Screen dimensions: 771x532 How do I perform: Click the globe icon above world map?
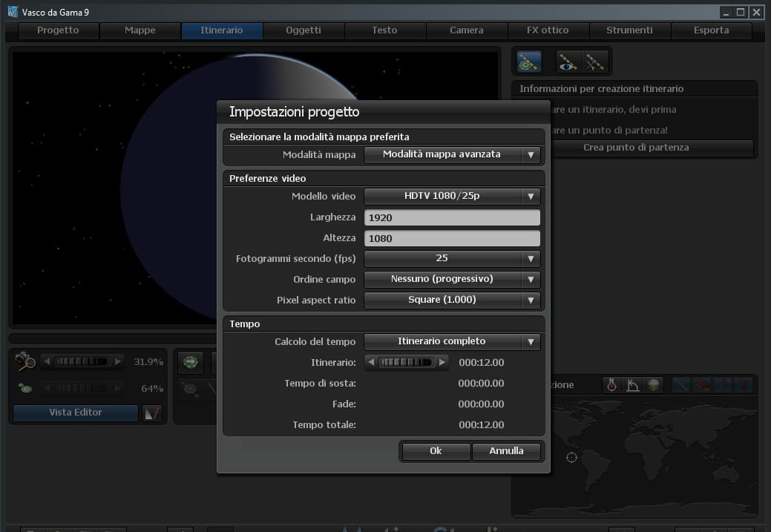coord(653,384)
